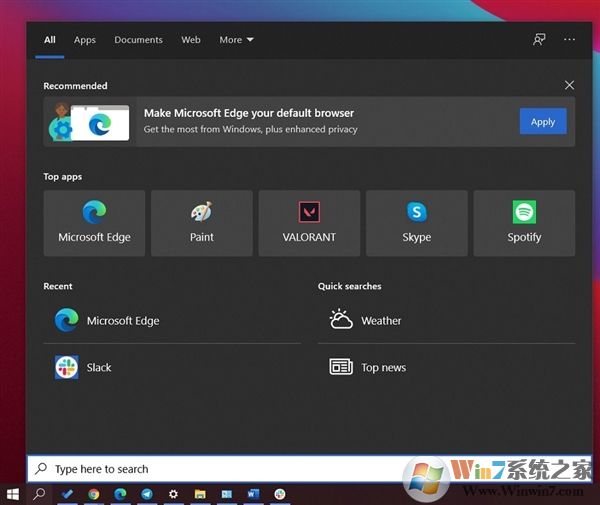Open Spotify from Top apps
Viewport: 600px width, 505px height.
[x=524, y=223]
